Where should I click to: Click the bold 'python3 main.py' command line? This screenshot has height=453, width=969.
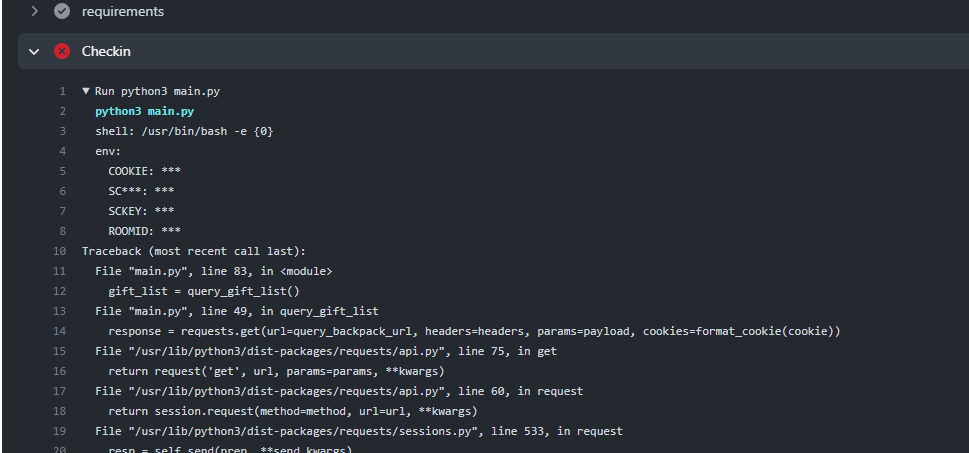145,111
